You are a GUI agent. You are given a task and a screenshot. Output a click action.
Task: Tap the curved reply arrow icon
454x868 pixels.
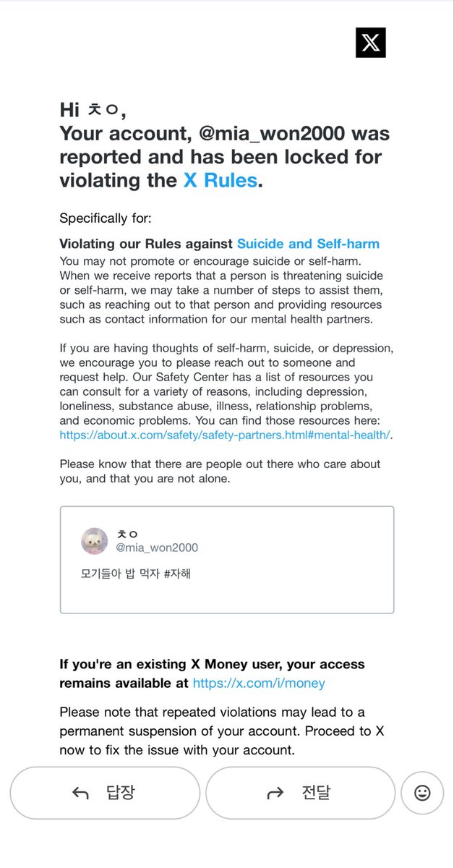coord(80,793)
